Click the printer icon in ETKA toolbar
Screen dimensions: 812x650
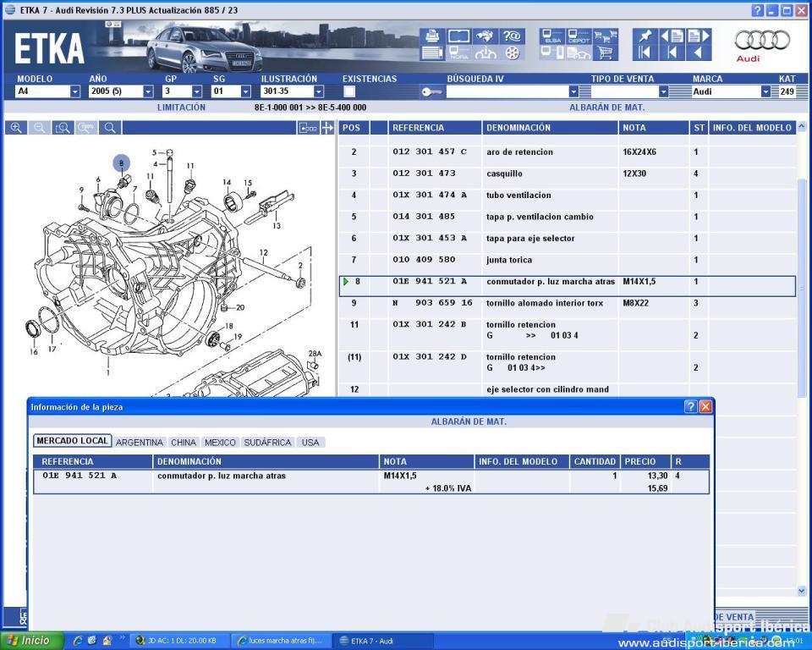[432, 36]
